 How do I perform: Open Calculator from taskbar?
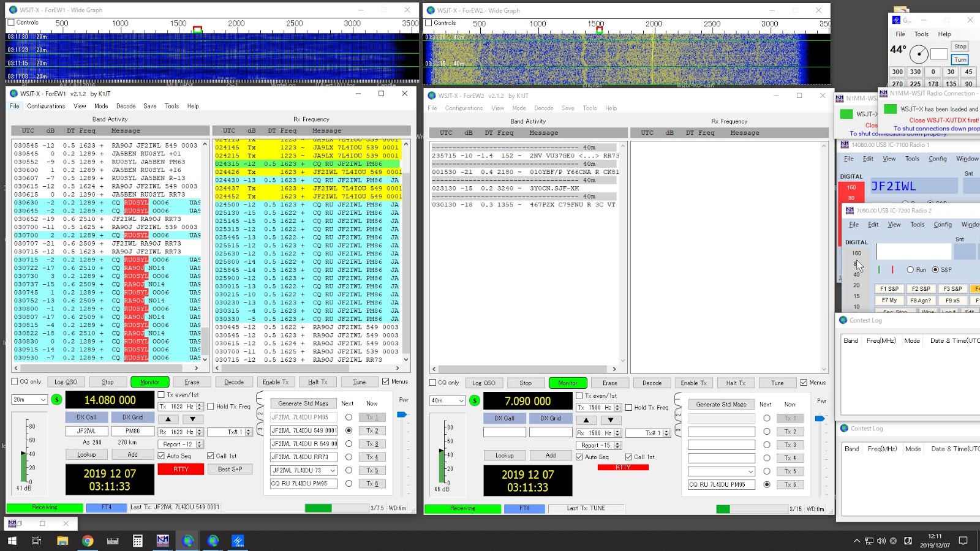[x=138, y=541]
